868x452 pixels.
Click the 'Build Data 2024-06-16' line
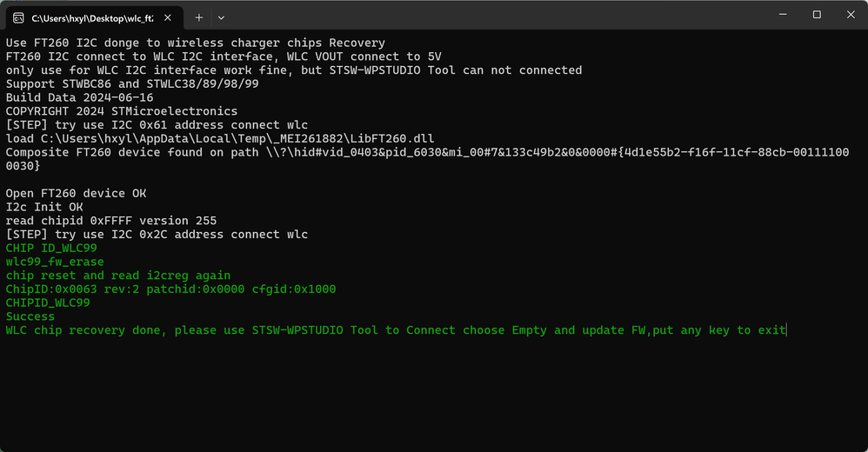click(x=80, y=97)
